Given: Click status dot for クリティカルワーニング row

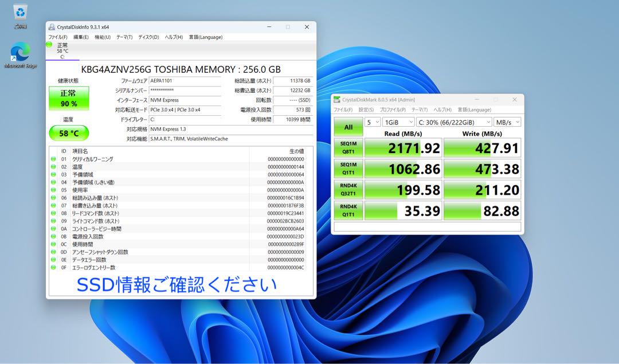Looking at the screenshot, I should coord(53,159).
